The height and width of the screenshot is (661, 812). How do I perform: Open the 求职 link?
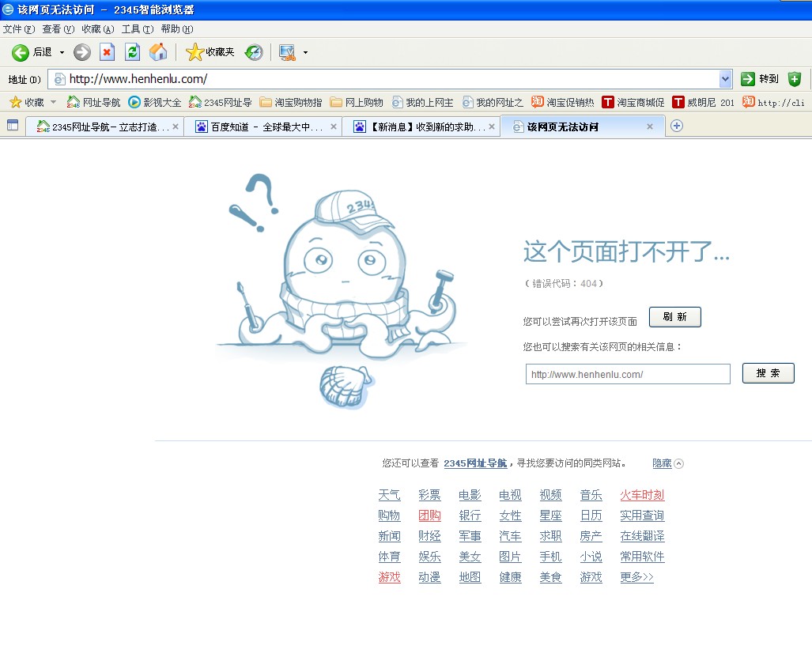550,536
